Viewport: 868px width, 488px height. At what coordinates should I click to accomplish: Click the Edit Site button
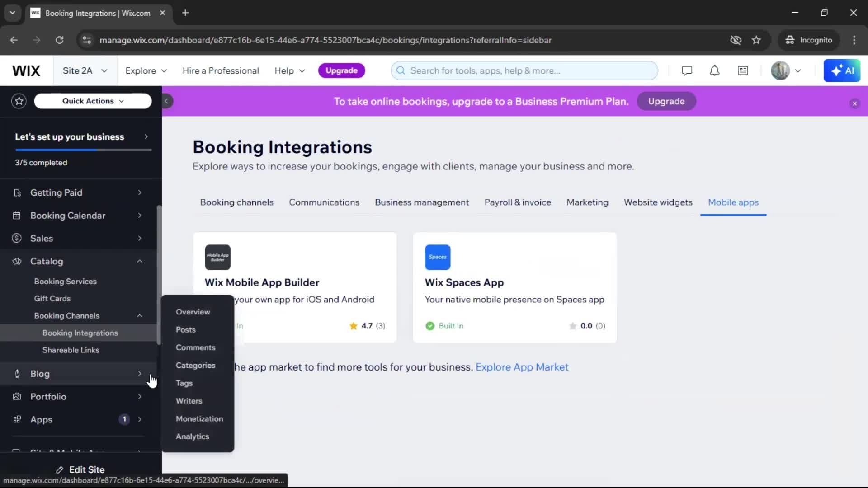(x=80, y=469)
